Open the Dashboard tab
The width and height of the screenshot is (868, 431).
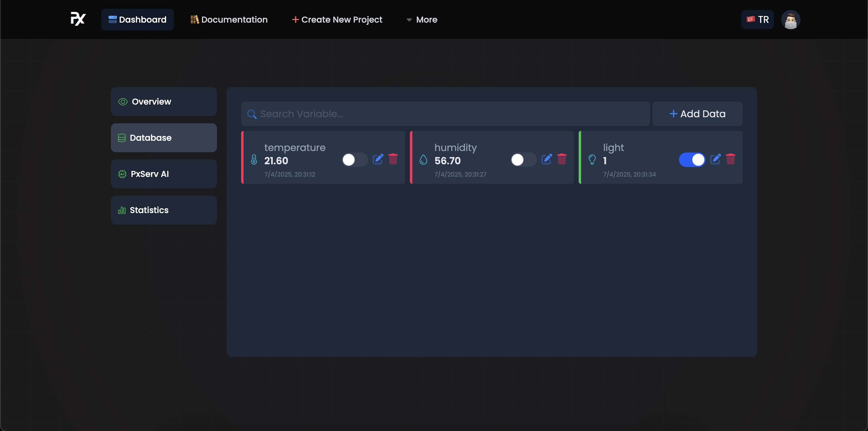click(x=137, y=20)
